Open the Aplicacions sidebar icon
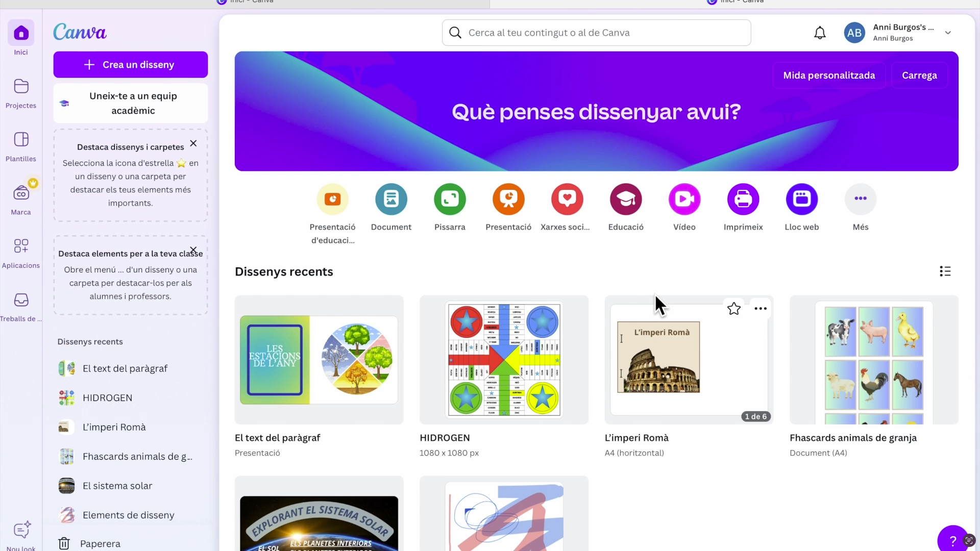 click(x=21, y=246)
